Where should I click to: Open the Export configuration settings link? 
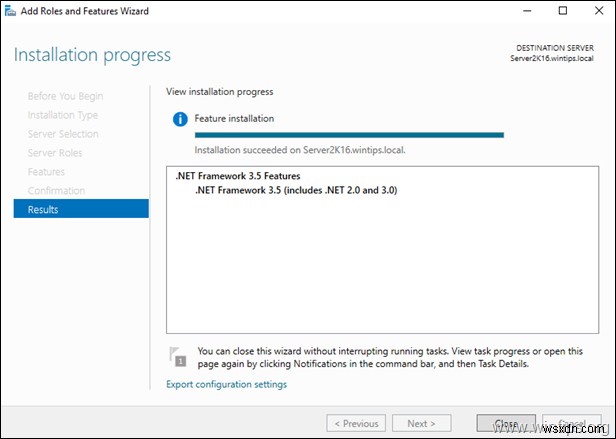tap(226, 384)
